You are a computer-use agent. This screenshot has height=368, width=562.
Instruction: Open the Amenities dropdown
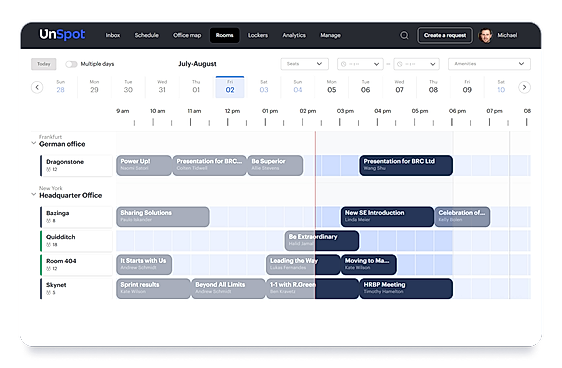point(489,64)
